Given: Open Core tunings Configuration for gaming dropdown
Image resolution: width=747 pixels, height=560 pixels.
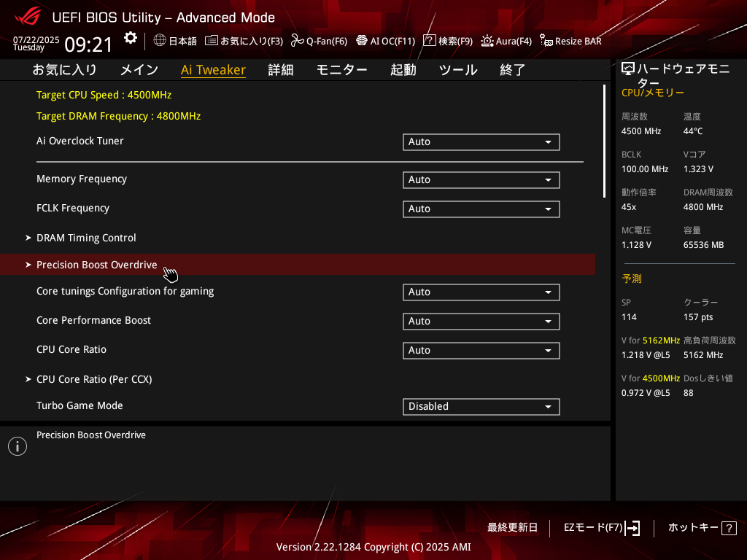Looking at the screenshot, I should (481, 292).
